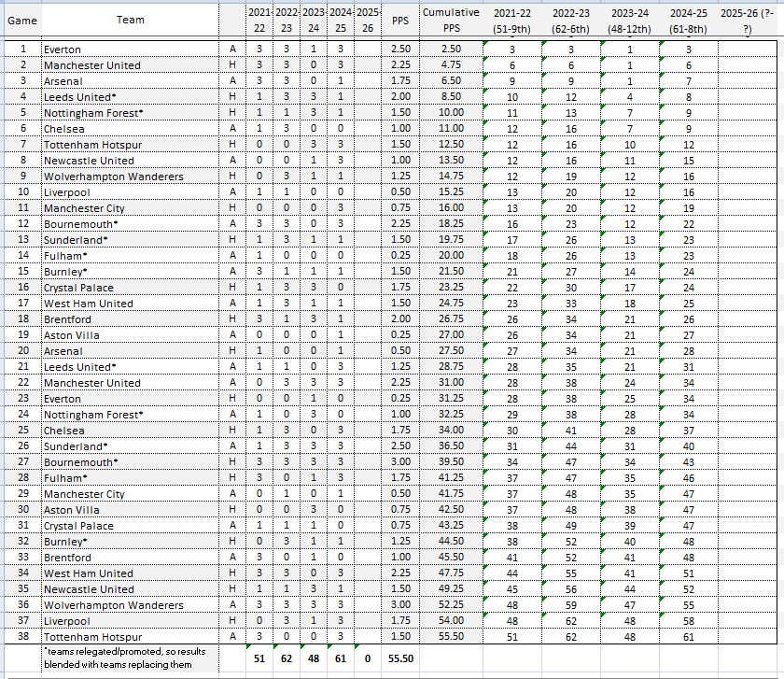Select Sunderland* in the game 13 row
Image resolution: width=784 pixels, height=679 pixels.
click(x=76, y=240)
